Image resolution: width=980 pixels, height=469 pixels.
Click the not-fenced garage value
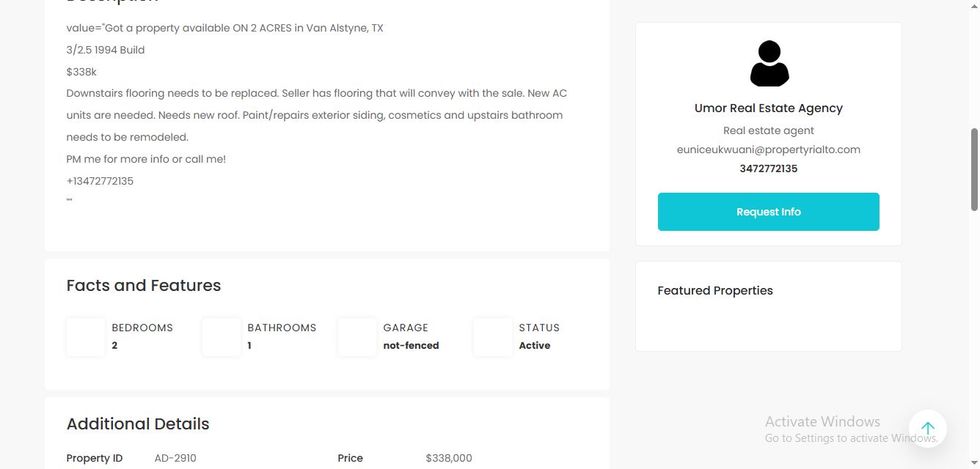(x=411, y=345)
